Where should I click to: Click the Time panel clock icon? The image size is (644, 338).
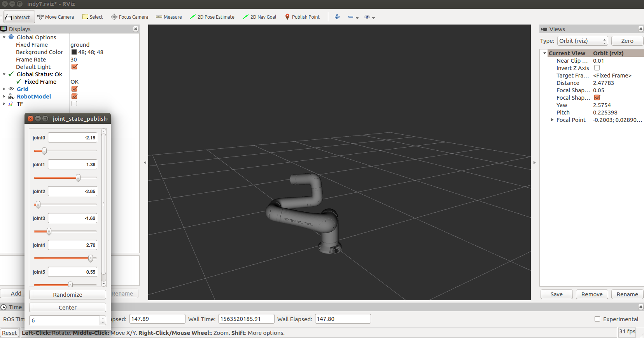(x=4, y=307)
